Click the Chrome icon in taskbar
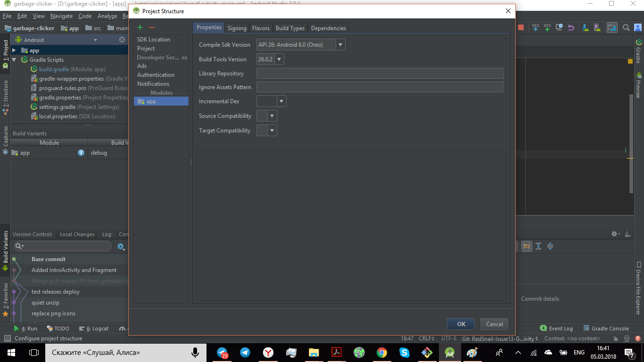 click(x=382, y=353)
